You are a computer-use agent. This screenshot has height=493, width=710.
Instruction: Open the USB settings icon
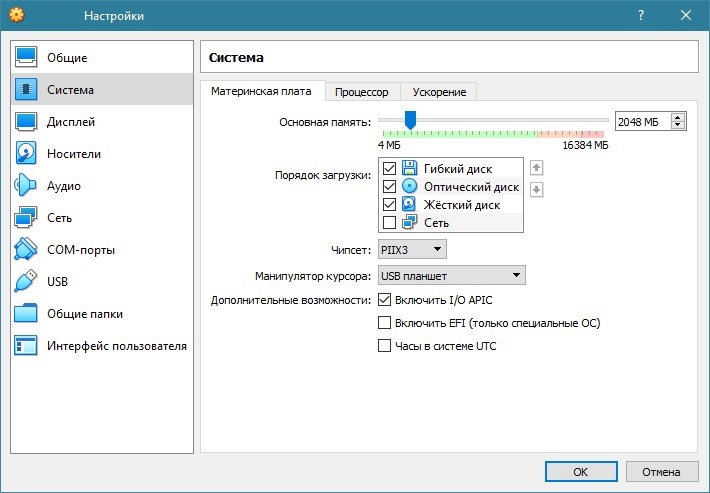pos(26,282)
